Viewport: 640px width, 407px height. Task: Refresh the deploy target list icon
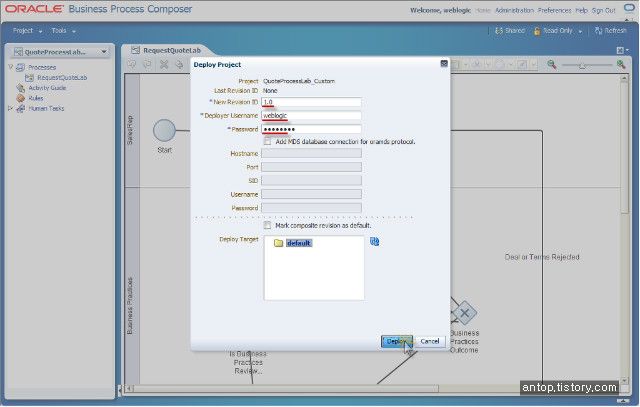[374, 242]
